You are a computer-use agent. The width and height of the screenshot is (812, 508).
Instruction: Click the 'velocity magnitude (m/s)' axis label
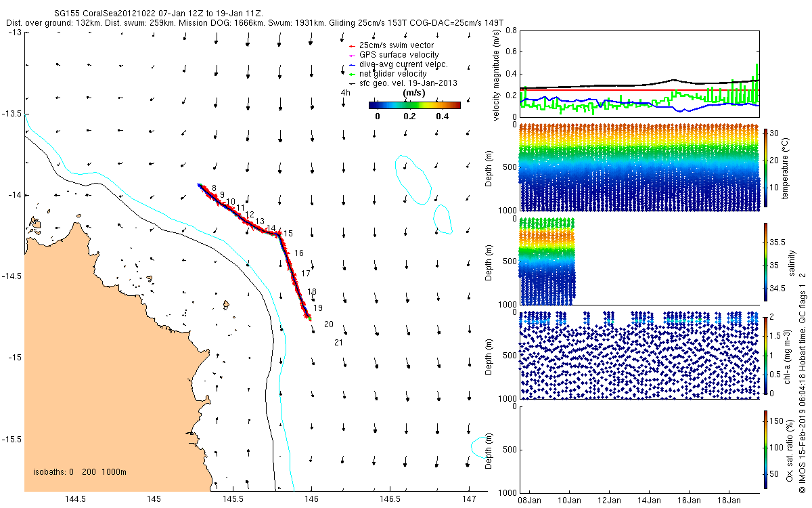[497, 75]
